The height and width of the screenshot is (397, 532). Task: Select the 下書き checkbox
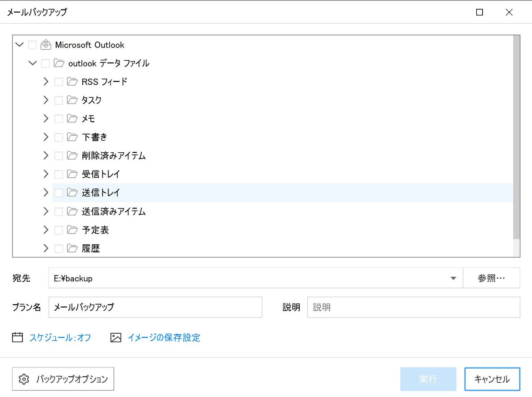pos(59,137)
